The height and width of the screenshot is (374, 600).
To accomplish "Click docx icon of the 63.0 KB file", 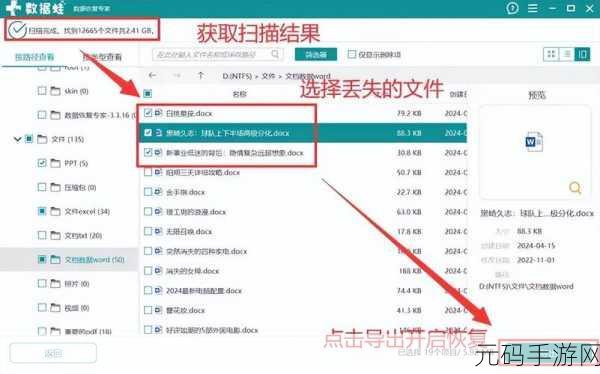I will (158, 211).
